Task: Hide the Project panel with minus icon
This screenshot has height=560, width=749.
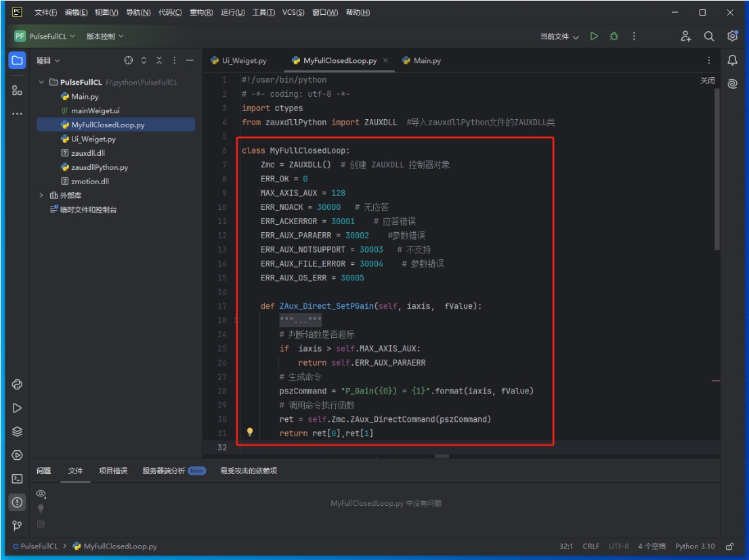Action: 190,60
